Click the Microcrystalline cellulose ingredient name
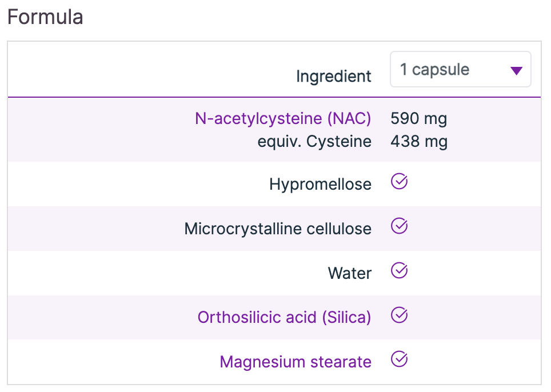The height and width of the screenshot is (392, 551). click(x=278, y=229)
